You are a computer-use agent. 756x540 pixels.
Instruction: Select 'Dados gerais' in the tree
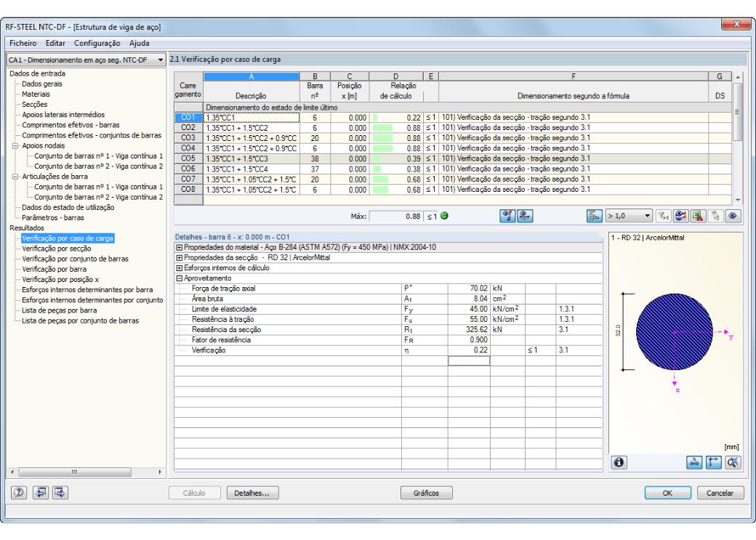pyautogui.click(x=42, y=84)
